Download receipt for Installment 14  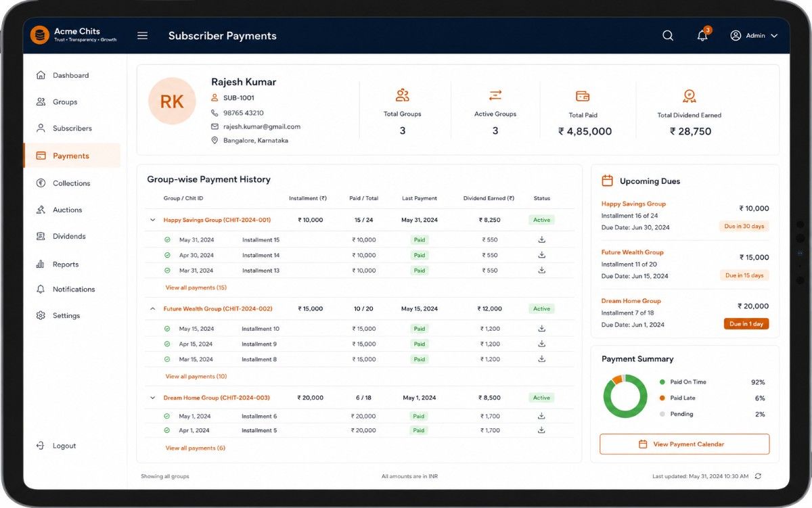click(x=542, y=255)
